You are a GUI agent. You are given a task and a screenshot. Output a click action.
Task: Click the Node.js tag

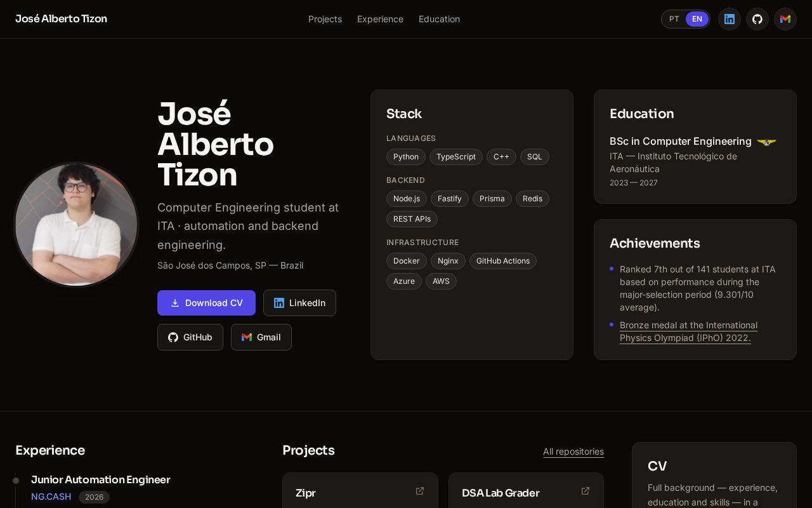point(407,199)
